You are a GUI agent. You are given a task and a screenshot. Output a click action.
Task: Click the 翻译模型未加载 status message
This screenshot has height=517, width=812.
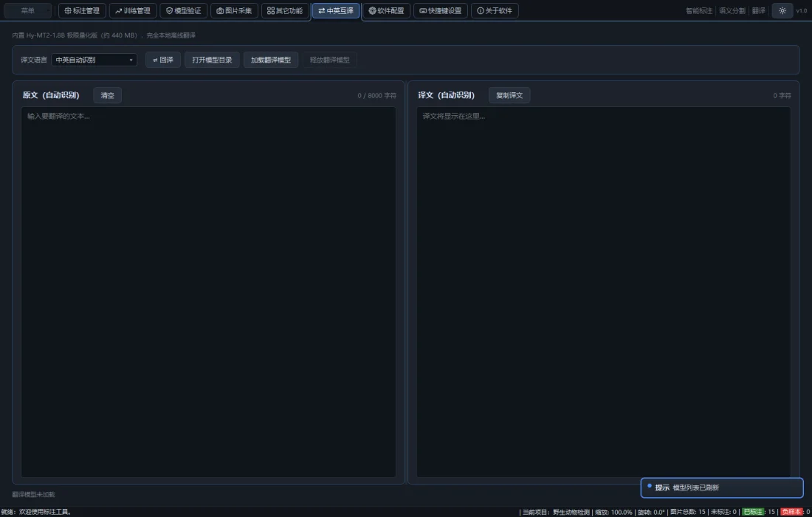34,494
